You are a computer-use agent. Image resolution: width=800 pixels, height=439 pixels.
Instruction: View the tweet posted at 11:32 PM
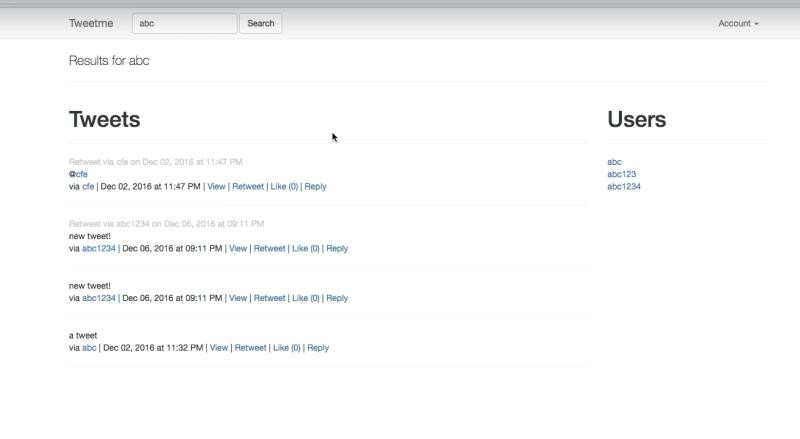pos(219,348)
